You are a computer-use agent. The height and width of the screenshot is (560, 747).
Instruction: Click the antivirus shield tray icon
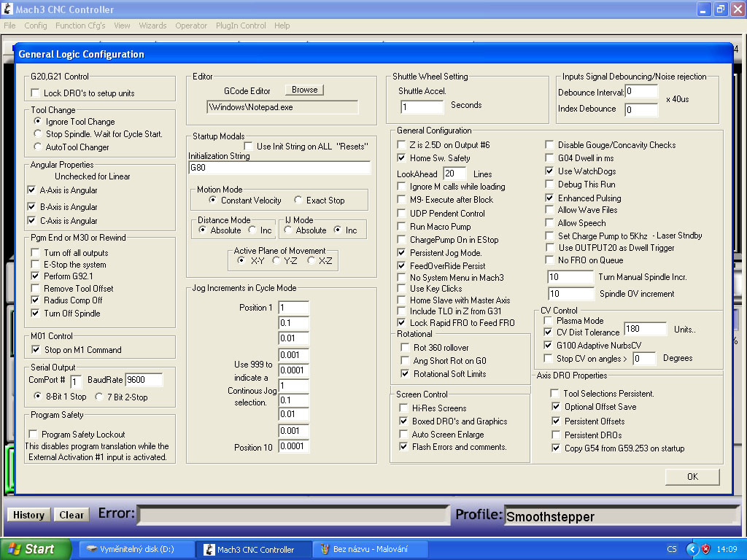705,549
